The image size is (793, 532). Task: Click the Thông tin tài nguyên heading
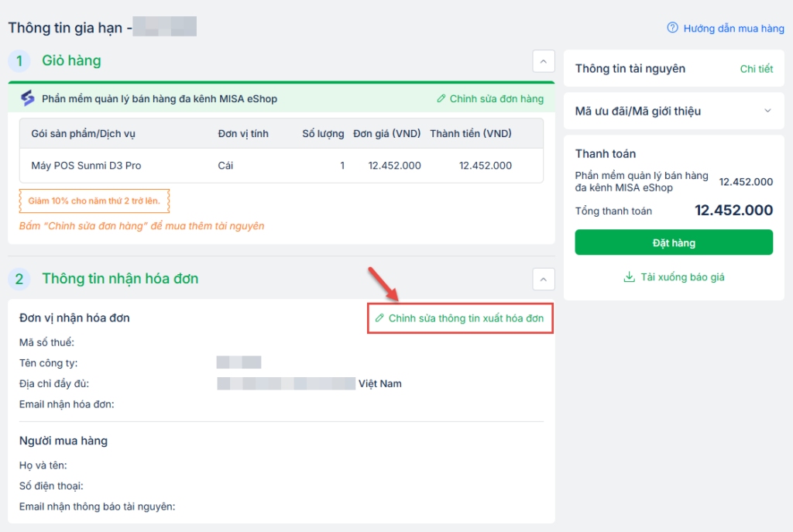630,68
